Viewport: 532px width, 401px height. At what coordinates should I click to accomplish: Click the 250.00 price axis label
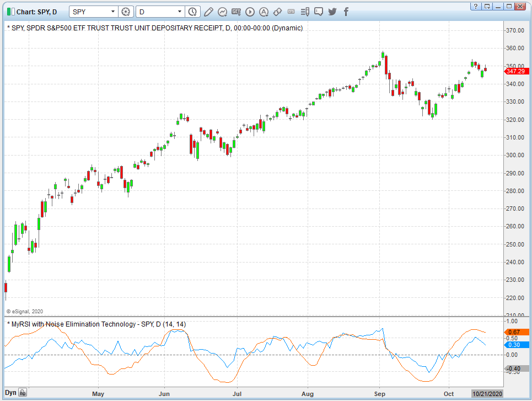(515, 244)
